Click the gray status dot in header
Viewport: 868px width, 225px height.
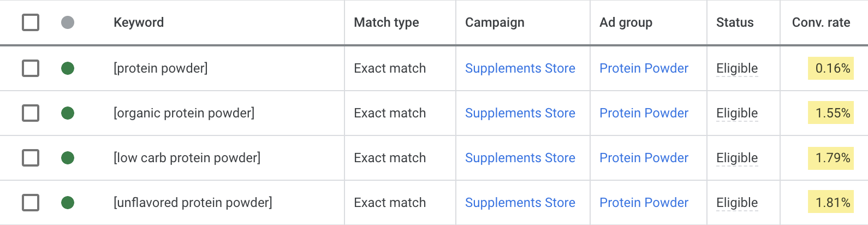point(68,22)
